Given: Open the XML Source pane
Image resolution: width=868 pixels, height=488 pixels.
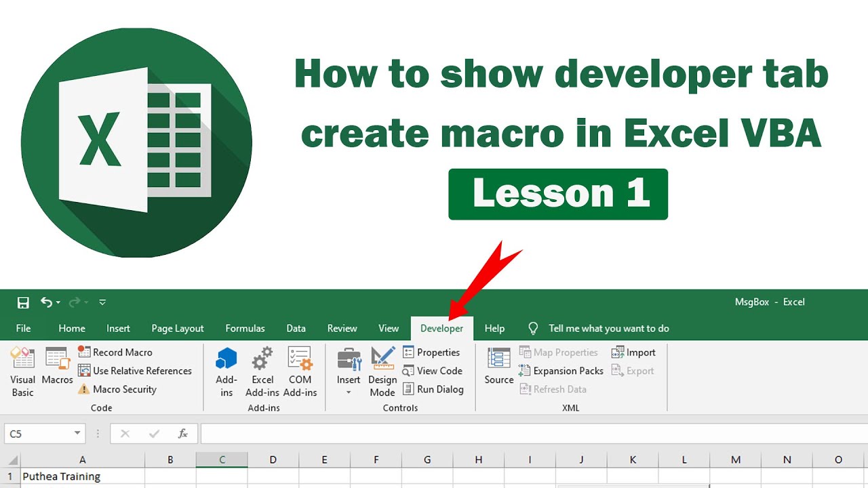Looking at the screenshot, I should [499, 366].
